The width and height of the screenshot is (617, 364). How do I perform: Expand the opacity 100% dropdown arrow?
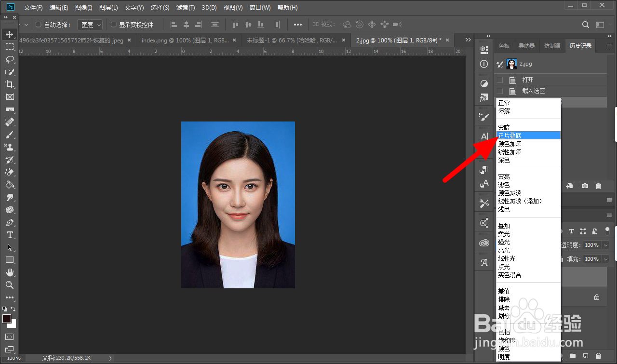point(606,245)
